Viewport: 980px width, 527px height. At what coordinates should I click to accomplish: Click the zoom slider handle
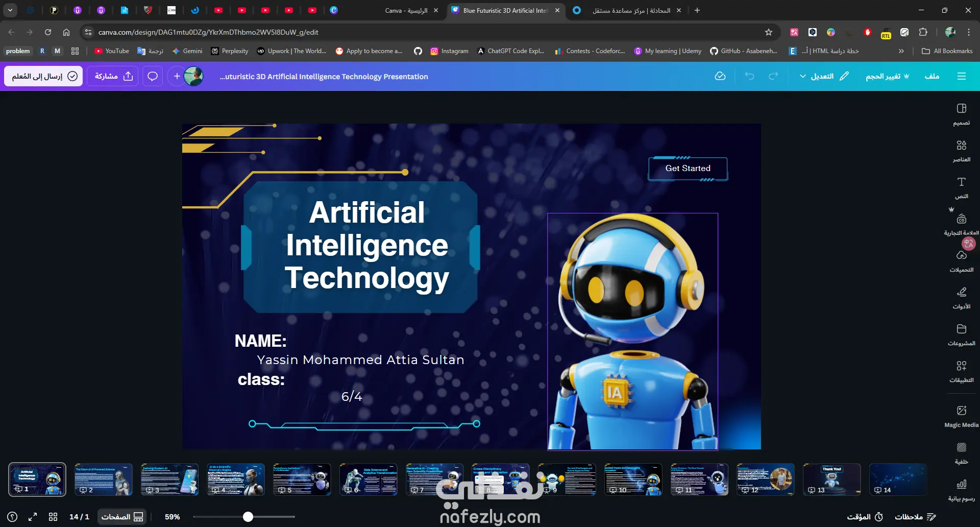click(x=248, y=517)
